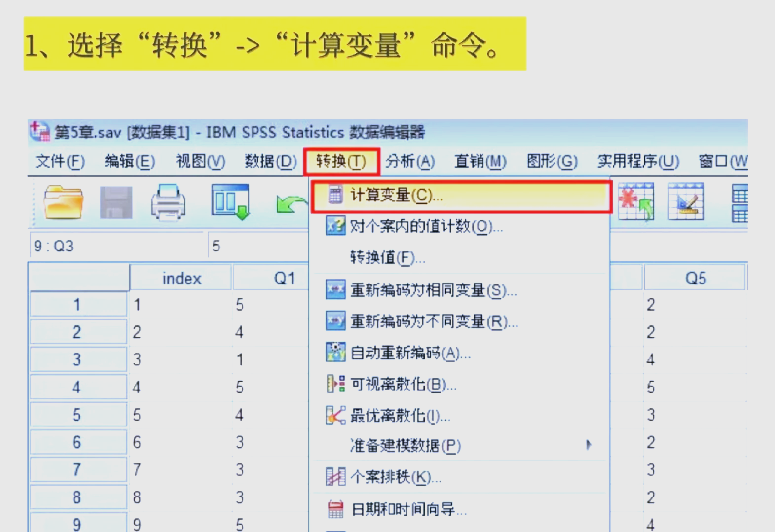Click the open folder toolbar icon
This screenshot has height=532, width=775.
tap(63, 202)
